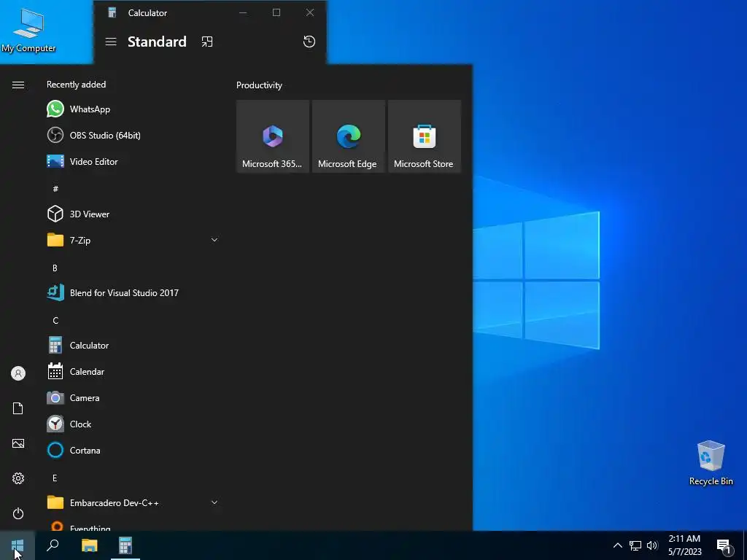Click the Windows Start button
The image size is (747, 560).
click(18, 545)
